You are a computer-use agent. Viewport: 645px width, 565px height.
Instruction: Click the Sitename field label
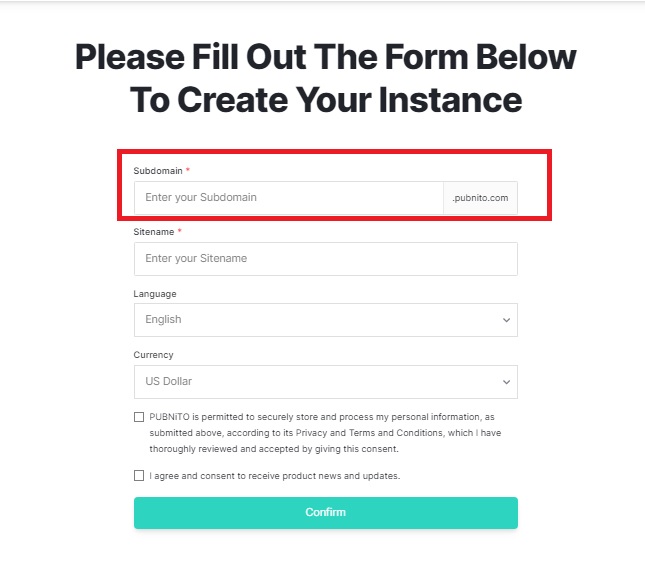[x=155, y=232]
